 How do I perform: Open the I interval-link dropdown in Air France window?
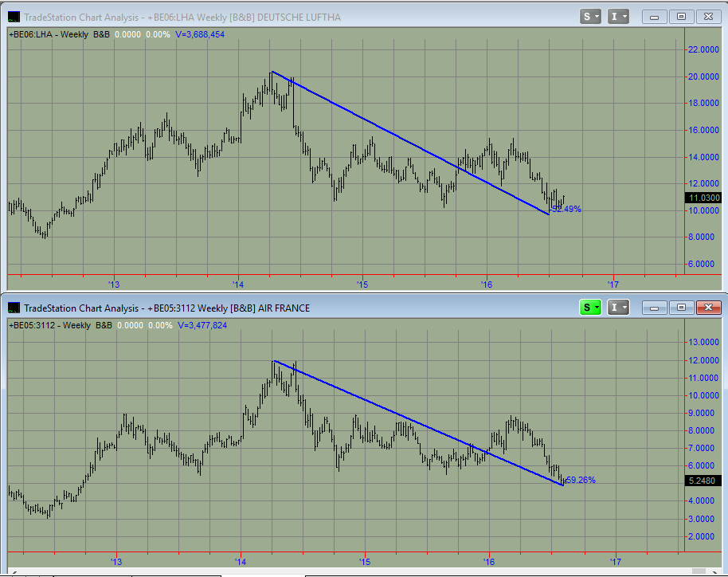(x=618, y=308)
